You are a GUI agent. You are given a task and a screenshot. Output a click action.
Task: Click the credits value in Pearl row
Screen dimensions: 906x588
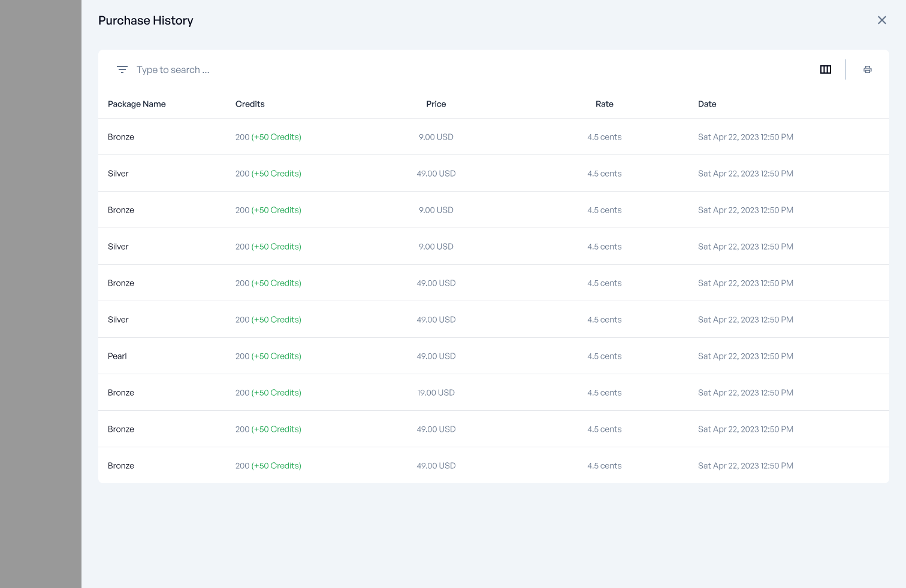[x=268, y=356]
